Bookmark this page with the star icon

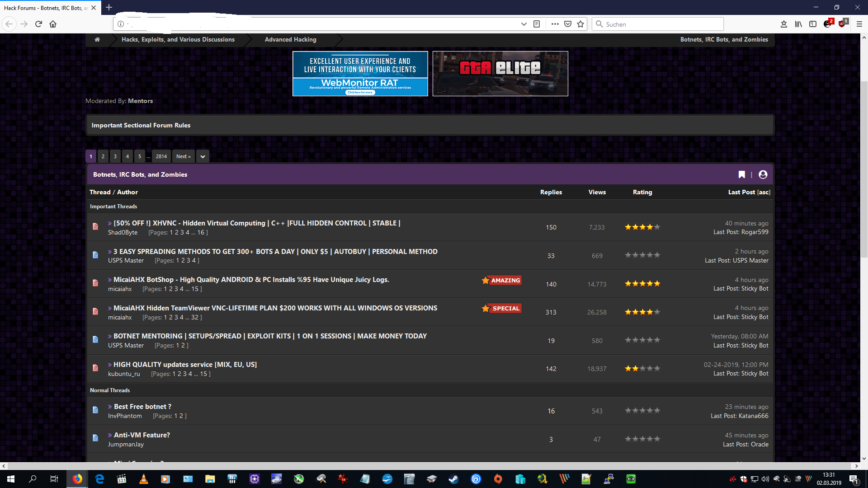580,24
